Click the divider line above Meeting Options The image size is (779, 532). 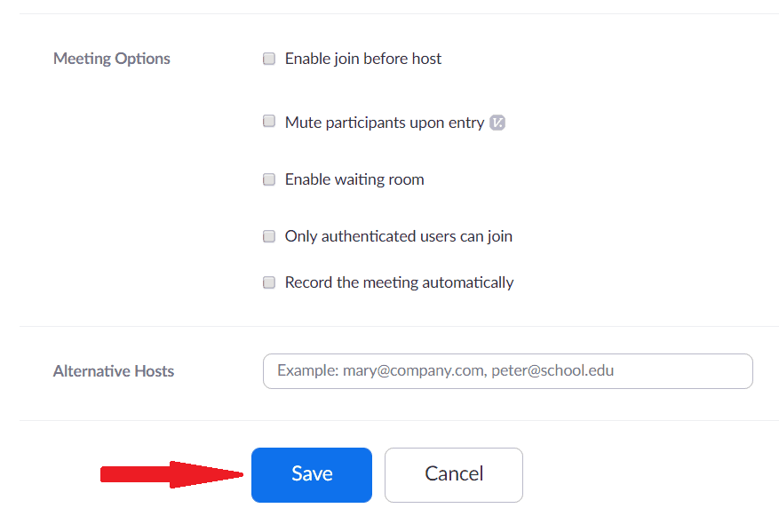coord(399,13)
